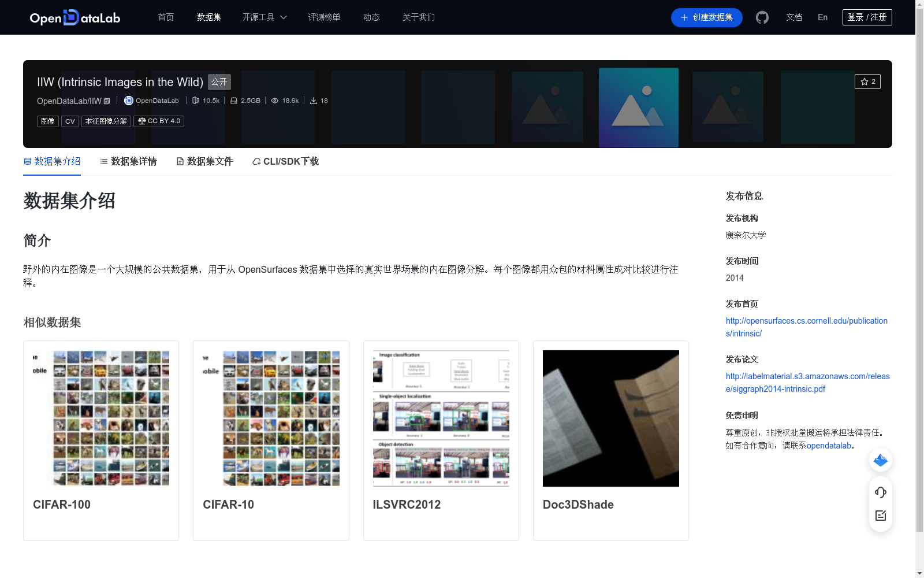Click the star favorite button

pyautogui.click(x=867, y=81)
